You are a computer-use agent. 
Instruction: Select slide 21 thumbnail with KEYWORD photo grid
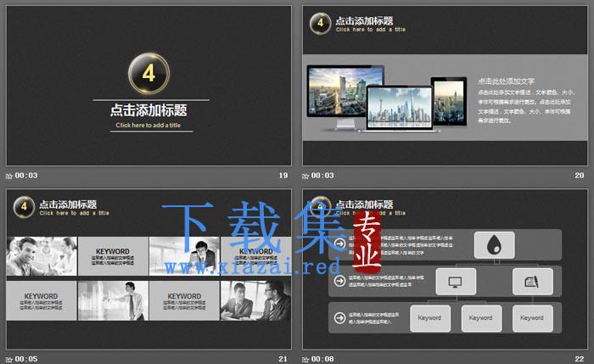click(148, 269)
